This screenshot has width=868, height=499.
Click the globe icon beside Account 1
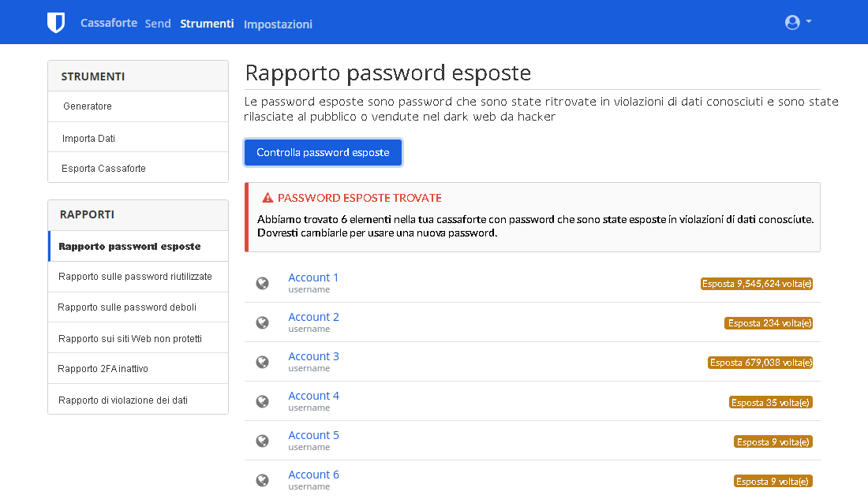263,282
